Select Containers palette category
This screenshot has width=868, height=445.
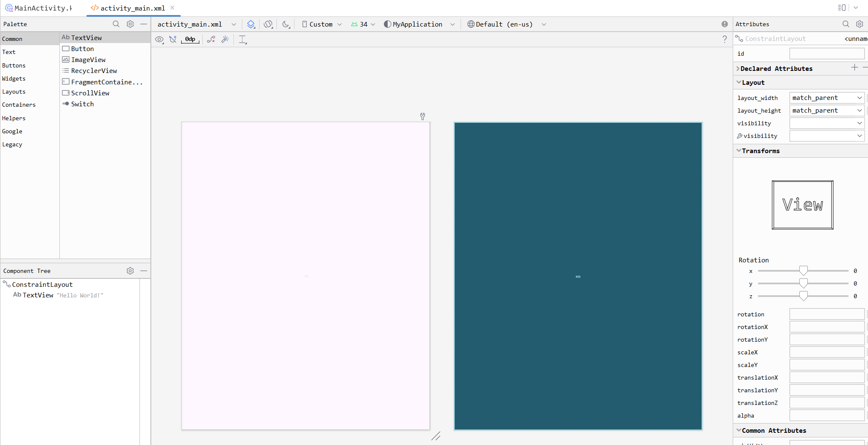29,105
